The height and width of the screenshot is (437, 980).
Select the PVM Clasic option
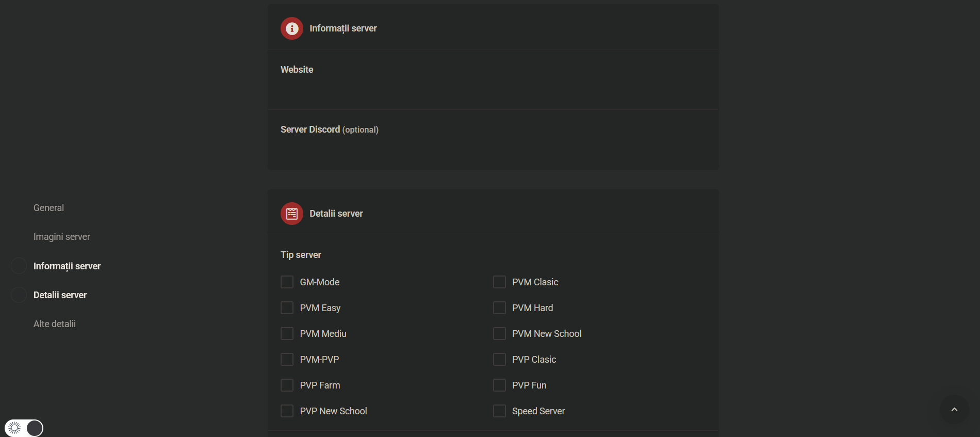click(x=499, y=282)
